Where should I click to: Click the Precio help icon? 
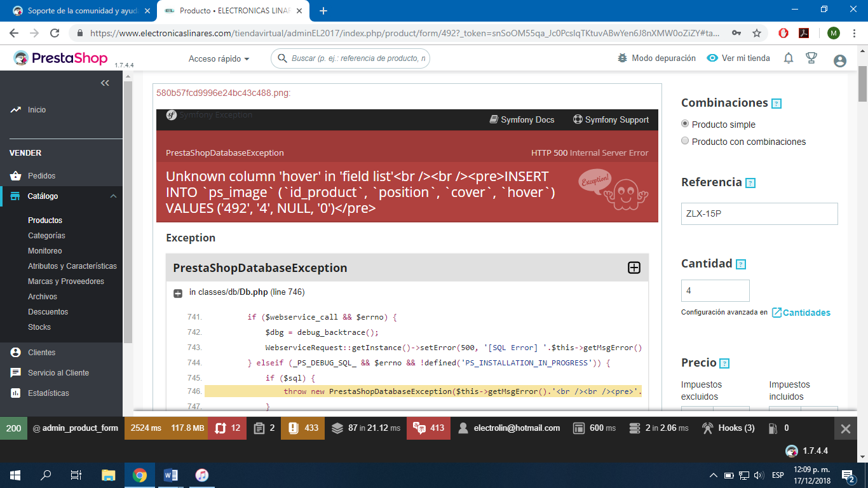pos(724,363)
